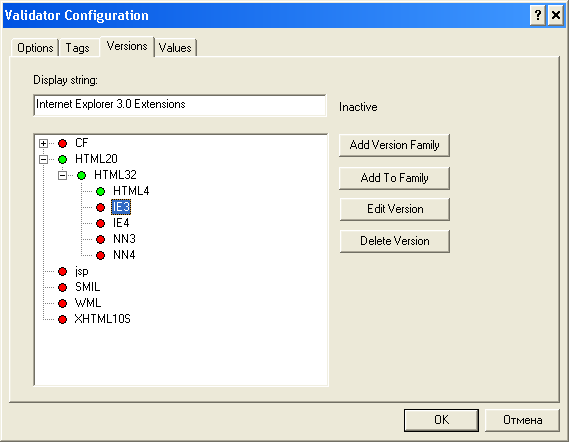569x442 pixels.
Task: Collapse the HTML32 subtree
Action: 62,176
